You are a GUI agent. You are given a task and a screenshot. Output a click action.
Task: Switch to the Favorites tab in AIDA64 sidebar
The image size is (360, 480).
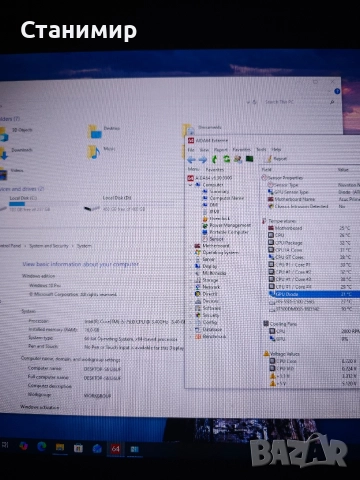pos(214,170)
